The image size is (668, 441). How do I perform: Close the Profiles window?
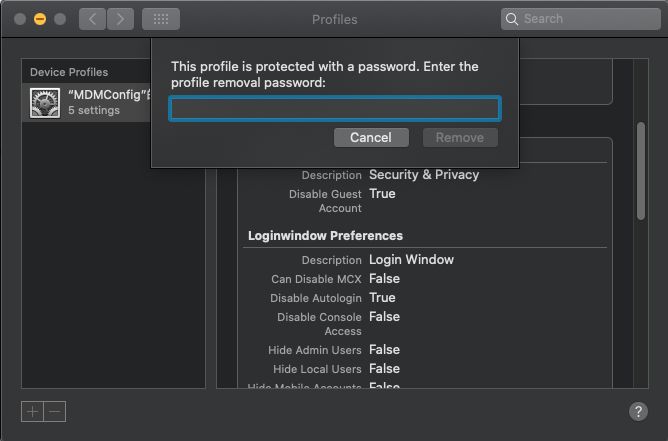click(x=20, y=19)
